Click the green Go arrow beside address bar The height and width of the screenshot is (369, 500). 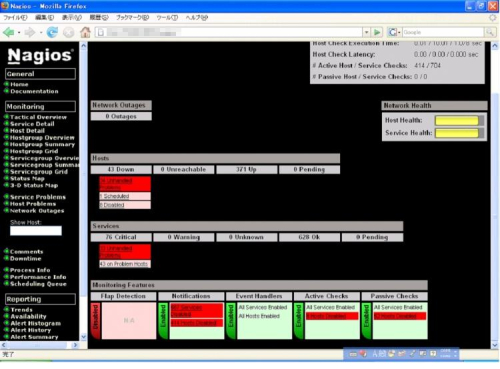pyautogui.click(x=377, y=32)
